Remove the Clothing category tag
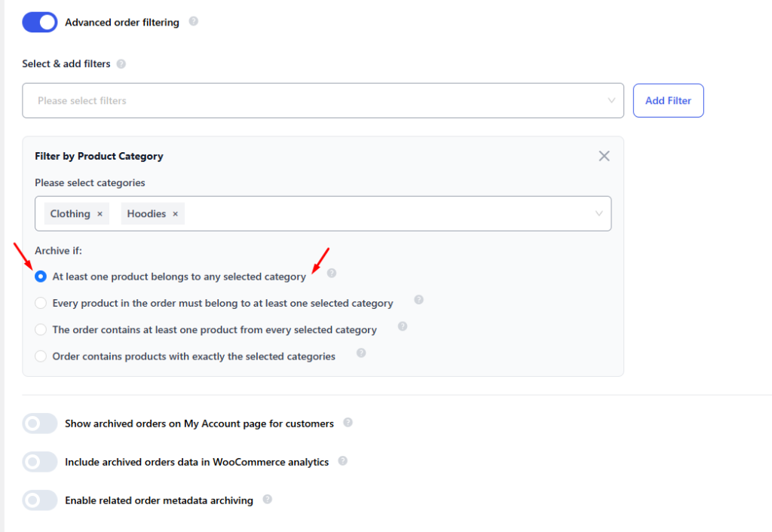This screenshot has width=772, height=532. pyautogui.click(x=100, y=214)
